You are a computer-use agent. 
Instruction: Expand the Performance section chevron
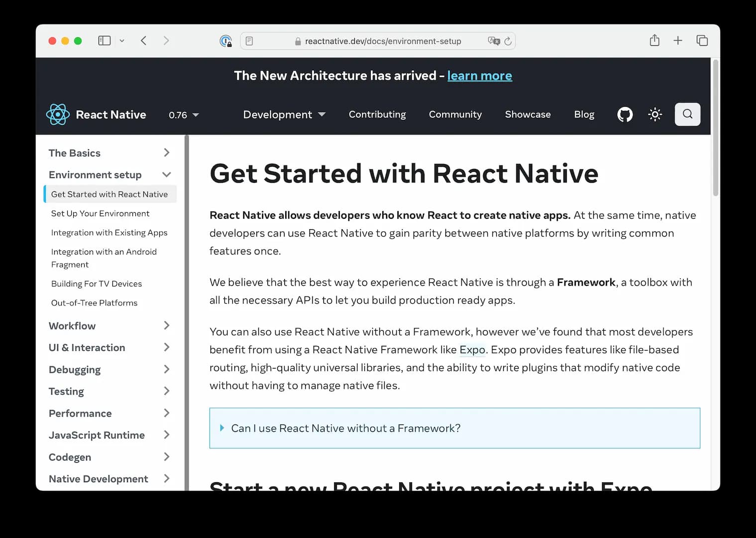(x=167, y=413)
